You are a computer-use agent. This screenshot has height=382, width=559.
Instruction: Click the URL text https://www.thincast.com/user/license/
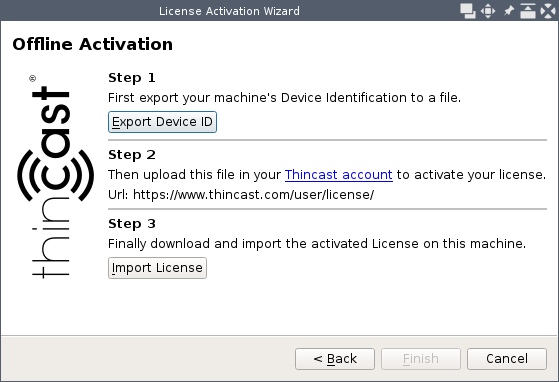[253, 195]
